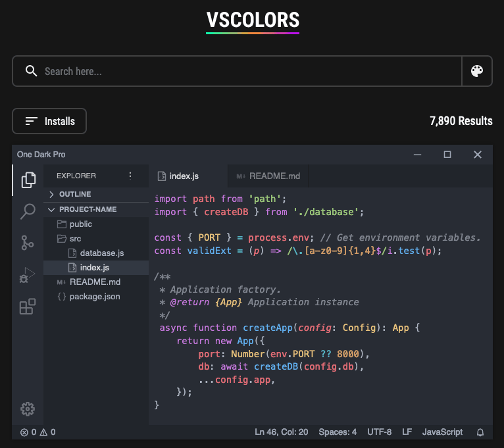Click the One Dark Pro theme title
504x448 pixels.
pyautogui.click(x=41, y=155)
